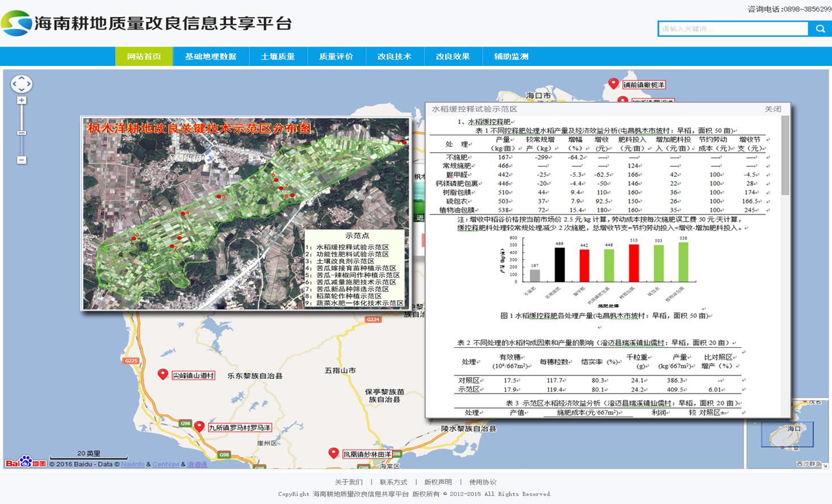Open the 改良技术 menu
Viewport: 832px width, 504px height.
(395, 56)
